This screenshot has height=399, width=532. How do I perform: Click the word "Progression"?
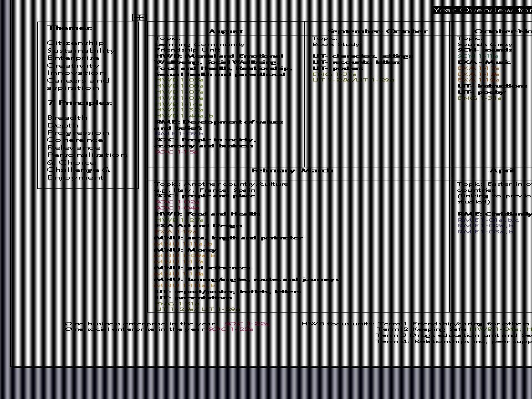tap(78, 133)
